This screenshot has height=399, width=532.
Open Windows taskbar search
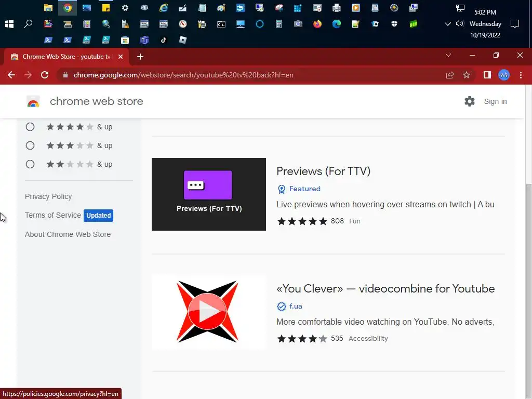(28, 24)
